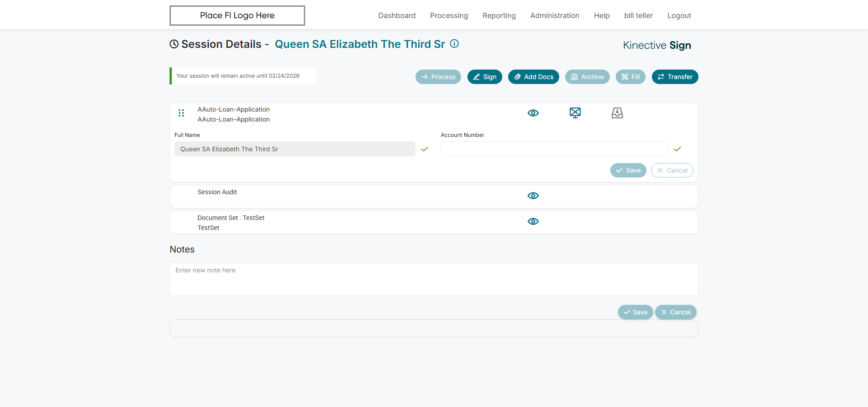The width and height of the screenshot is (868, 407).
Task: Save the document field values
Action: click(x=628, y=170)
